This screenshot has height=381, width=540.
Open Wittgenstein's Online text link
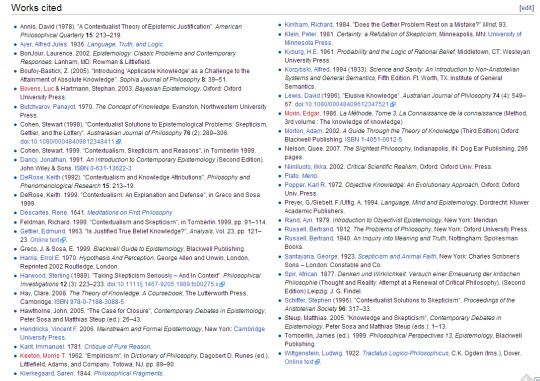[299, 362]
